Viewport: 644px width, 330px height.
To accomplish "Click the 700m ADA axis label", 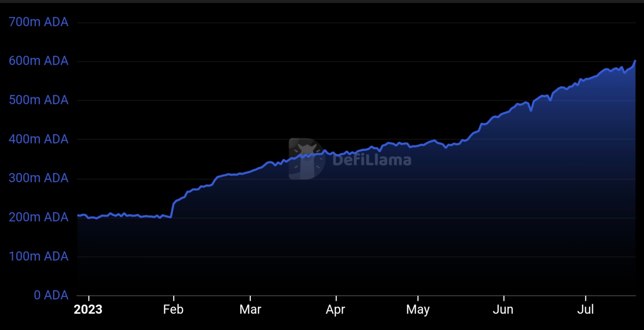I will point(39,22).
